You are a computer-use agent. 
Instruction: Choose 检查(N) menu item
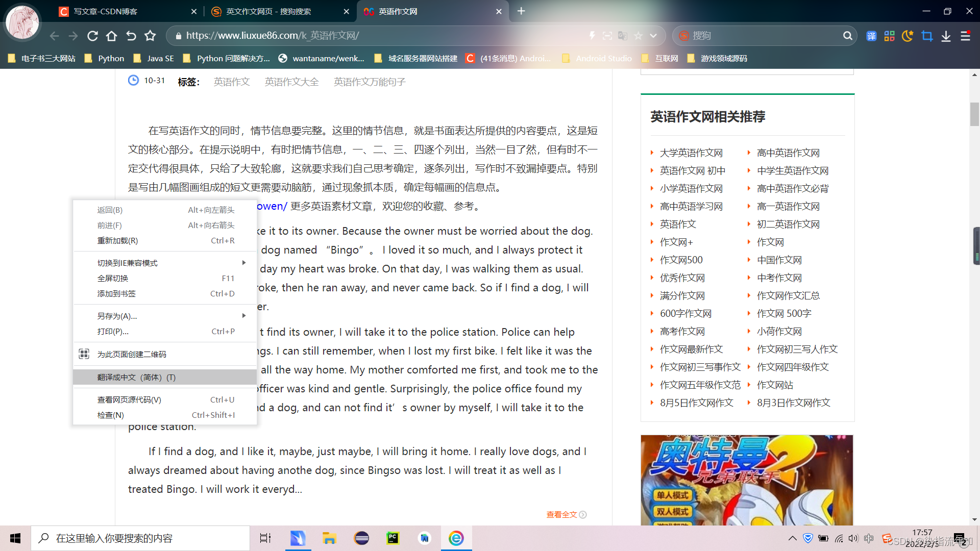(x=165, y=415)
